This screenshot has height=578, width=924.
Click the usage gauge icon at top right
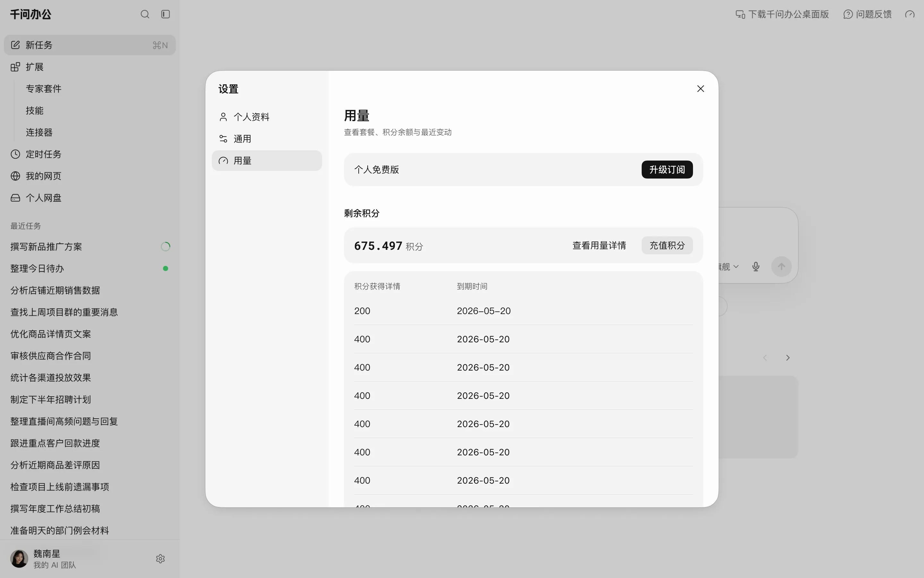point(910,14)
